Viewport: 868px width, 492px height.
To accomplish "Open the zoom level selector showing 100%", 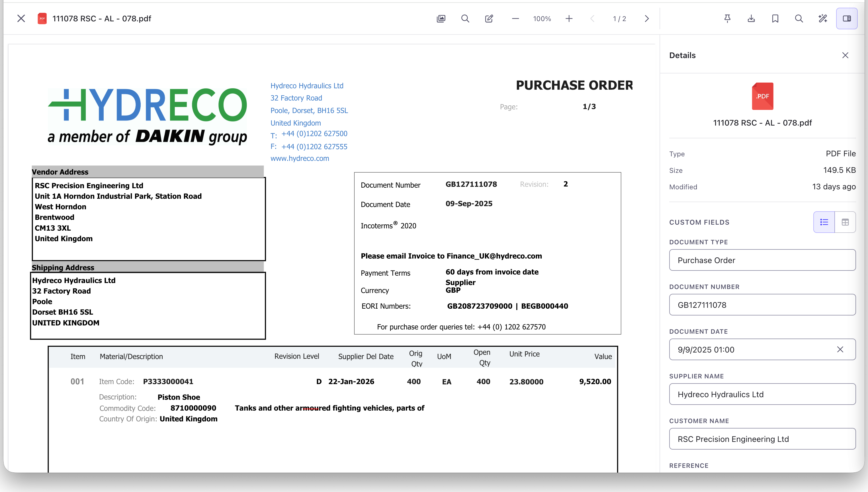I will coord(542,19).
